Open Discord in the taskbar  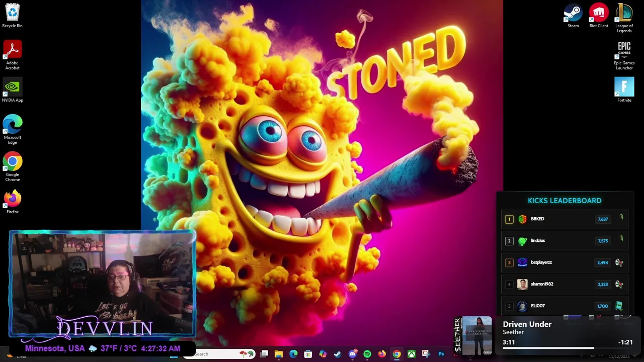[352, 354]
